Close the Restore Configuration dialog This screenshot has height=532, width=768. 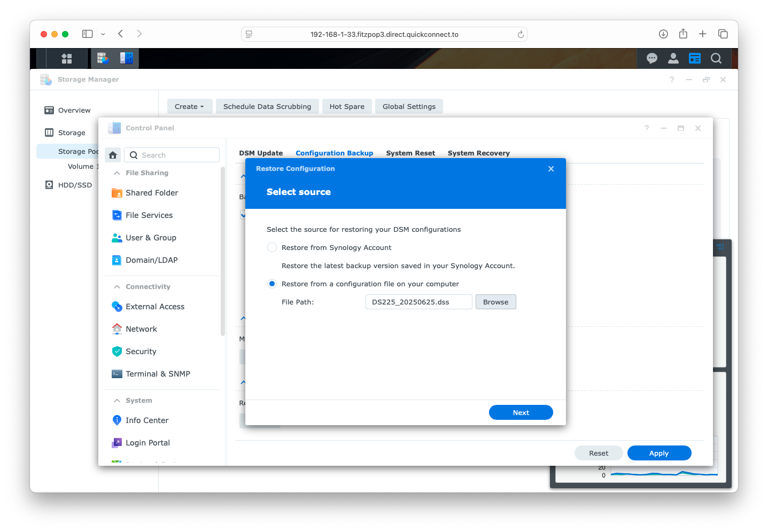[x=551, y=169]
